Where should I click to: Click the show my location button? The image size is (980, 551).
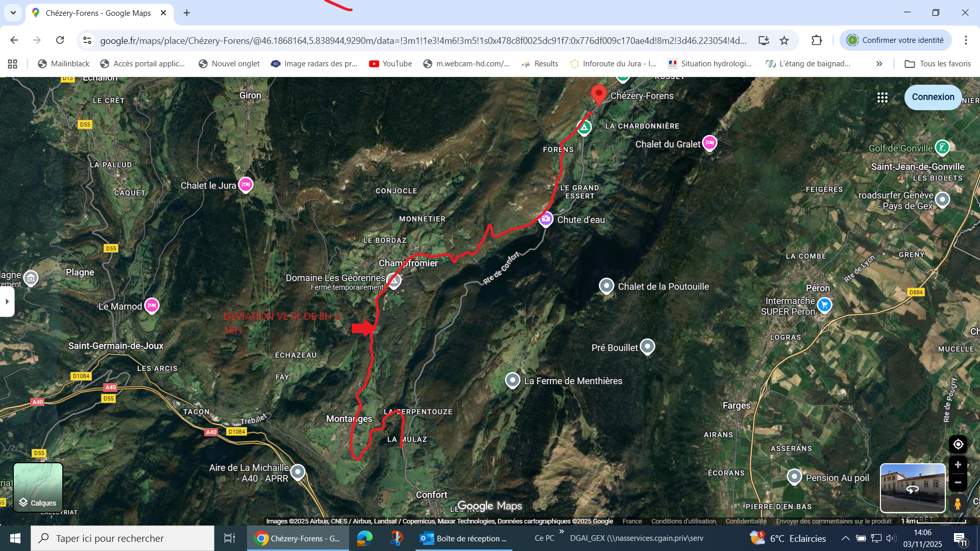[958, 444]
